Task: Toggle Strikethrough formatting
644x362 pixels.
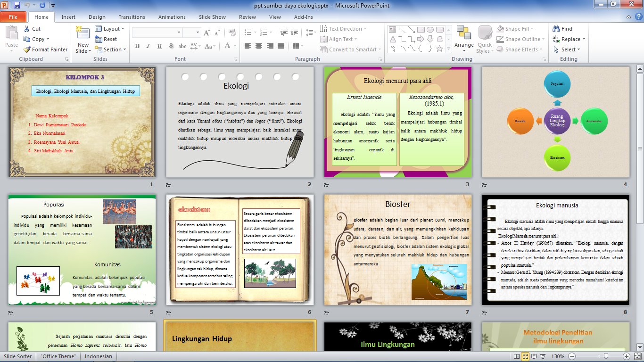Action: [182, 46]
